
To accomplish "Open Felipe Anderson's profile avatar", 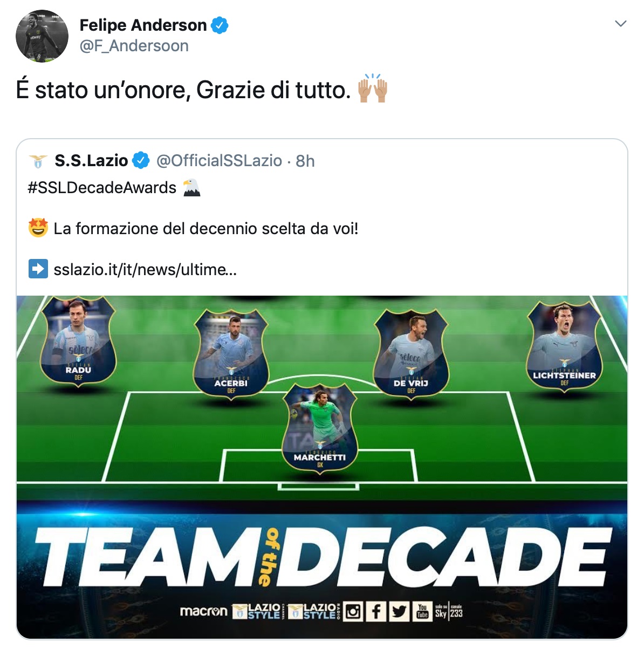I will click(42, 36).
